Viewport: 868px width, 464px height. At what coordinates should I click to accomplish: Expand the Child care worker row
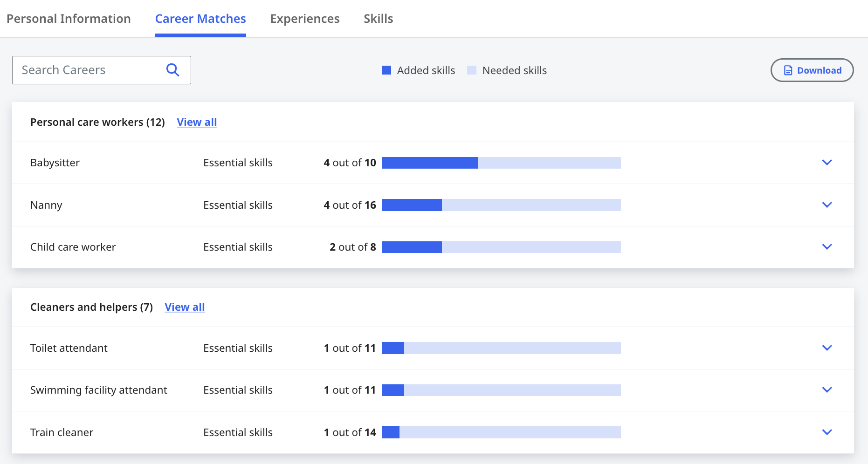[827, 247]
